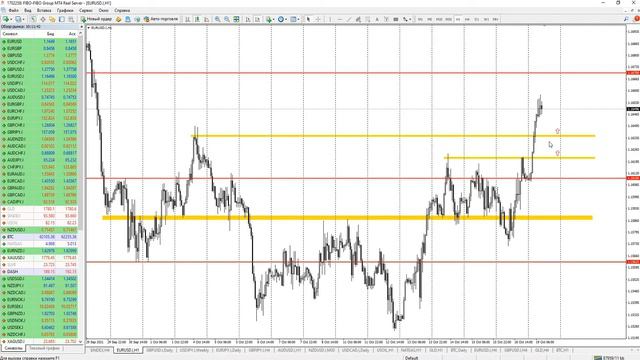Switch to line chart icon

point(207,19)
